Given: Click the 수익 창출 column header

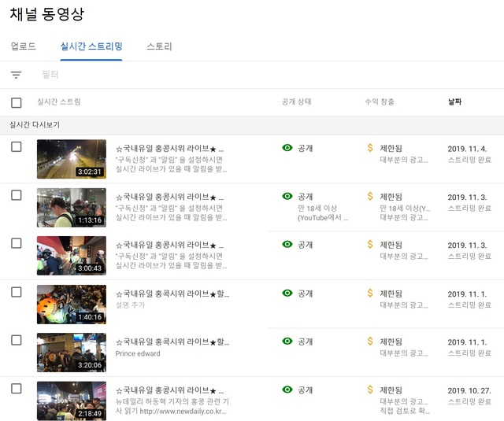Looking at the screenshot, I should pos(380,102).
